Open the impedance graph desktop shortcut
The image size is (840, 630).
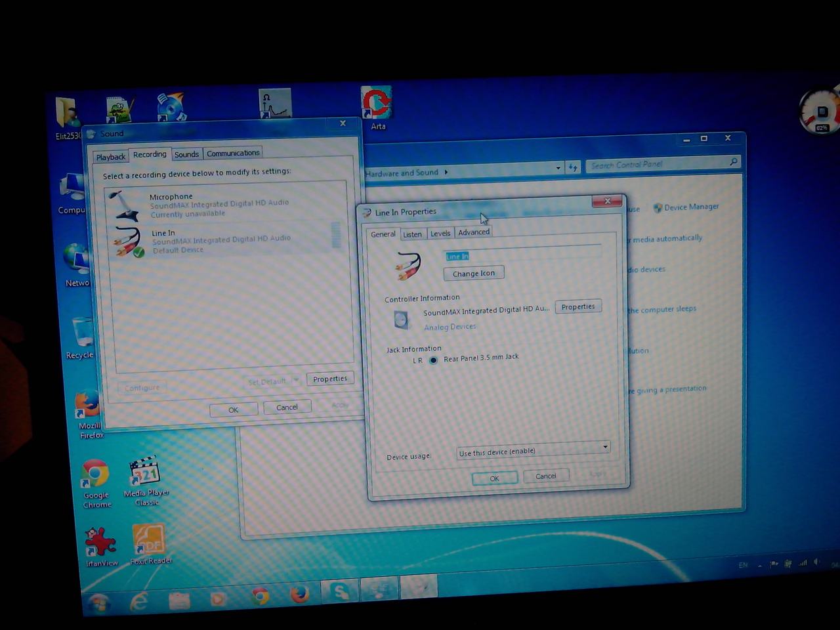click(x=275, y=104)
